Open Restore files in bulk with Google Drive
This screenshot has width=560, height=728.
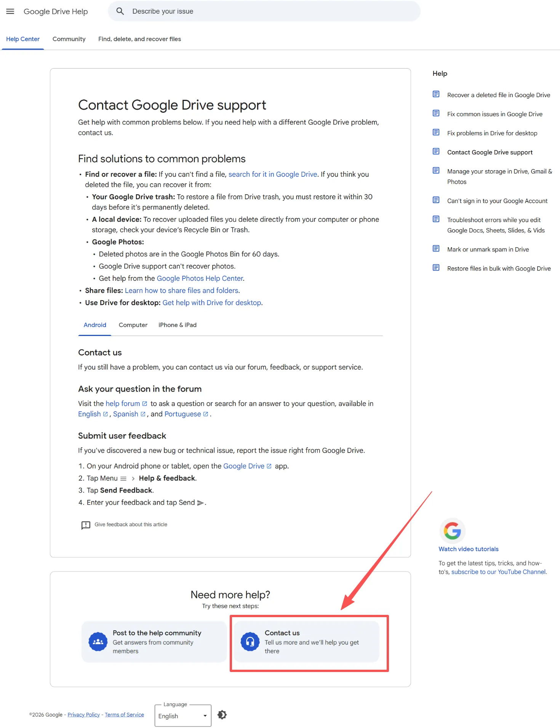click(499, 269)
